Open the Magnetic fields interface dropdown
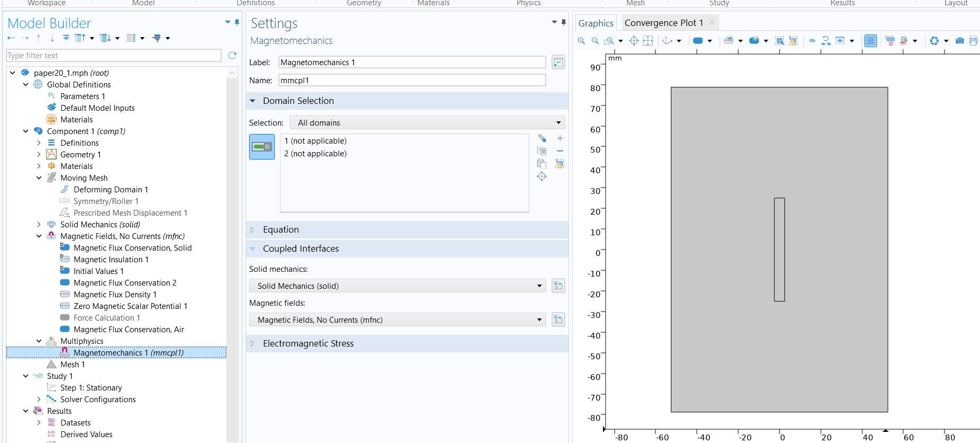 [398, 320]
